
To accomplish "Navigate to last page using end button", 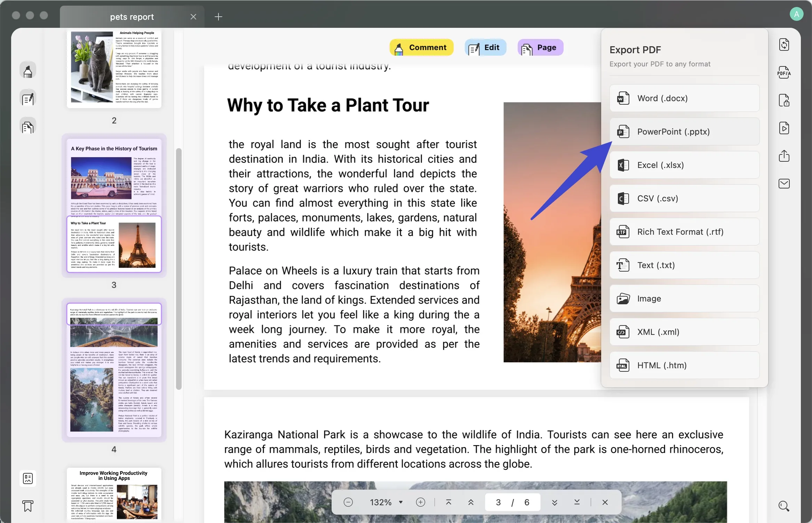I will click(x=577, y=502).
